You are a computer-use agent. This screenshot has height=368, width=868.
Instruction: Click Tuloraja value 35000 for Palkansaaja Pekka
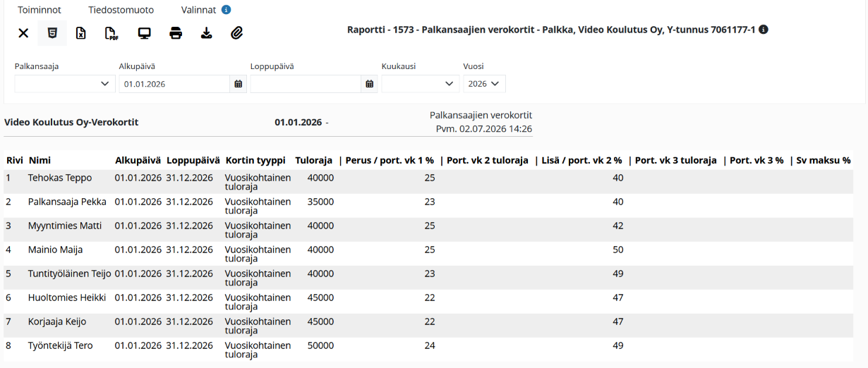pyautogui.click(x=320, y=202)
